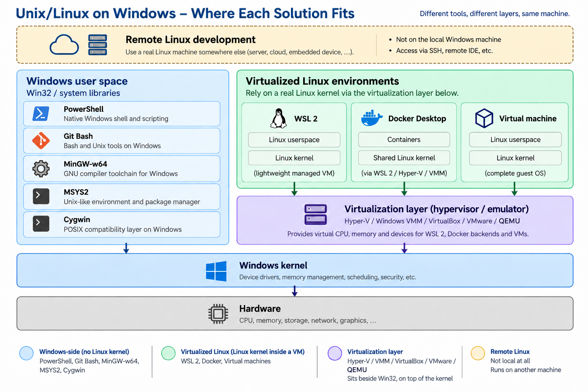The width and height of the screenshot is (588, 392).
Task: Click 'Hyper-V / Windows VMM / VirtualBox' line in purple box
Action: (x=432, y=221)
